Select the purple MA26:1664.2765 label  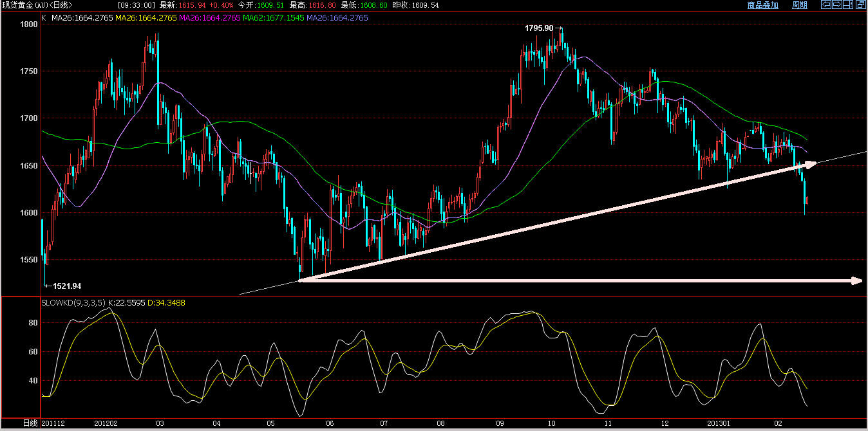click(x=337, y=18)
